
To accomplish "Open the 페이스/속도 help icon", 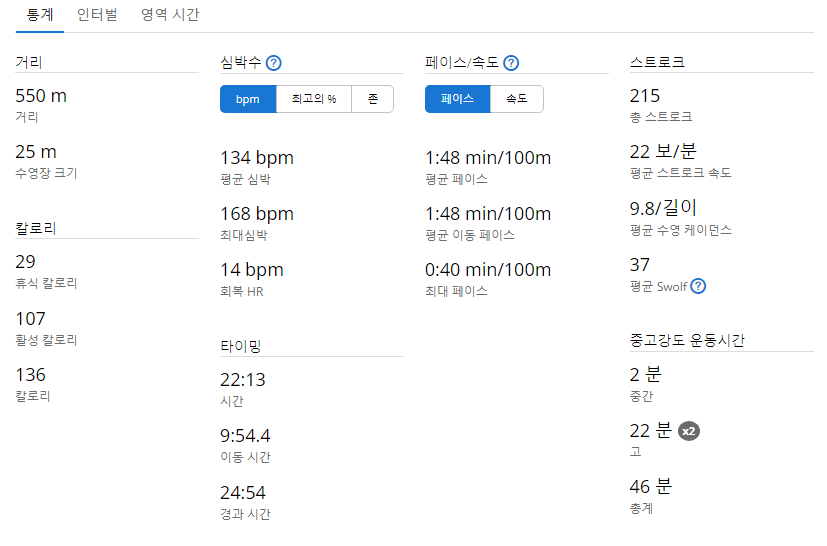I will (511, 63).
